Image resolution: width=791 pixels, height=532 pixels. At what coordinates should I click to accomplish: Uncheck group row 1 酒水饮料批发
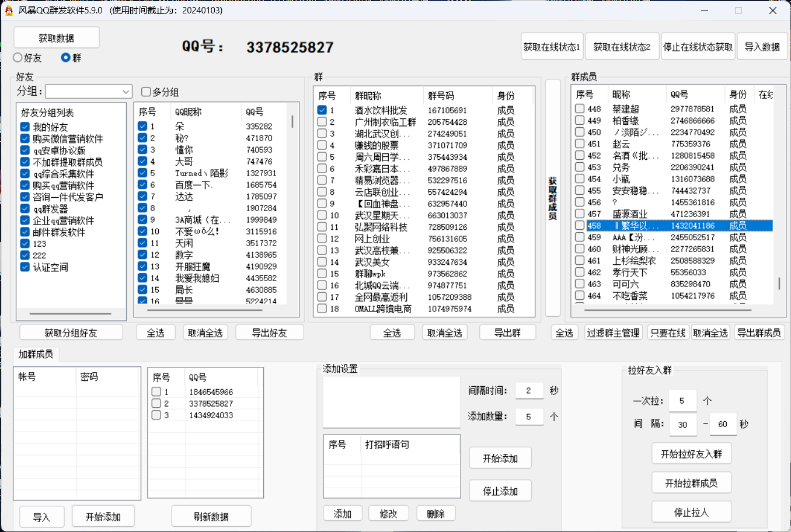pos(322,110)
